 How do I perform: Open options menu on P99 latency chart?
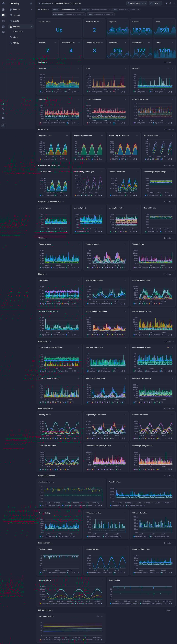click(x=79, y=99)
